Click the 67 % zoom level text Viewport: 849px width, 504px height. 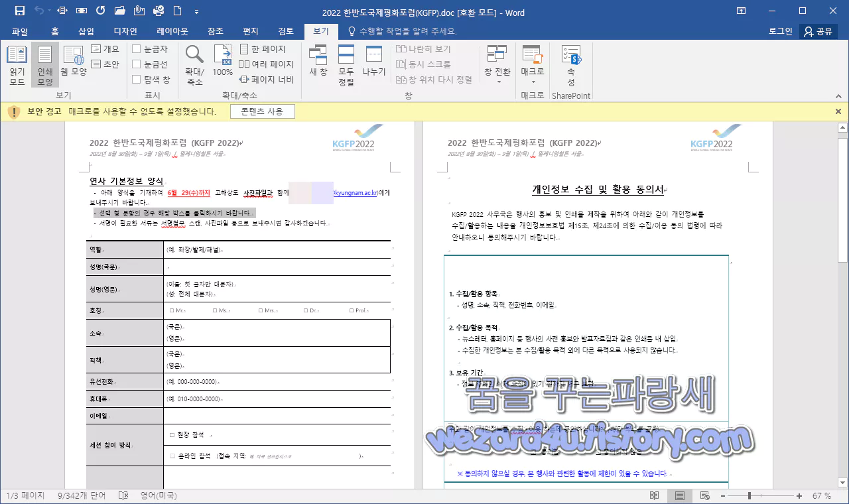click(821, 496)
